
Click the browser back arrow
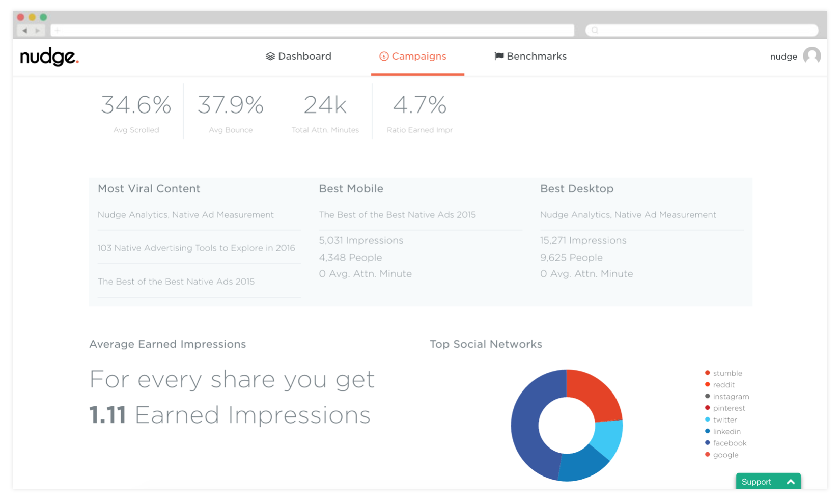coord(24,30)
